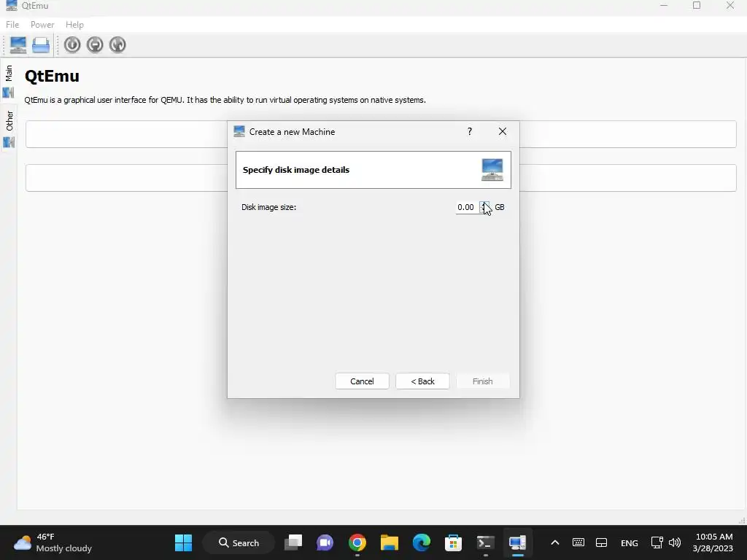Open File Explorer from taskbar
Image resolution: width=747 pixels, height=560 pixels.
pyautogui.click(x=390, y=542)
